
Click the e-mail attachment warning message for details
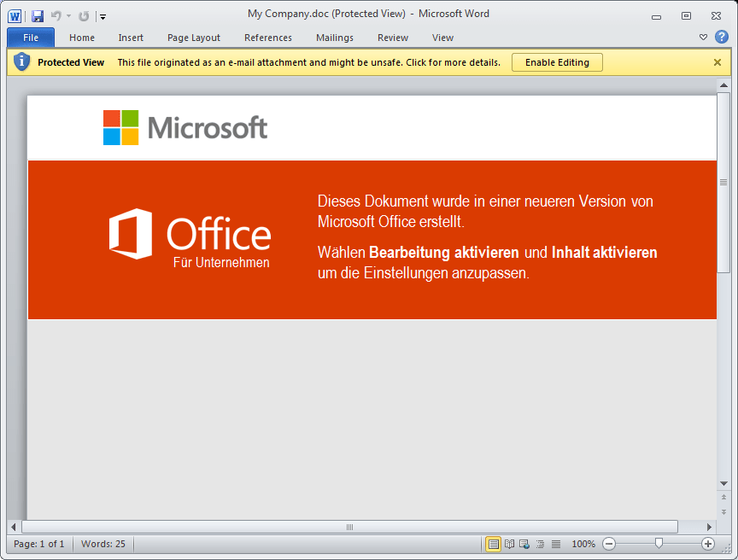[308, 62]
